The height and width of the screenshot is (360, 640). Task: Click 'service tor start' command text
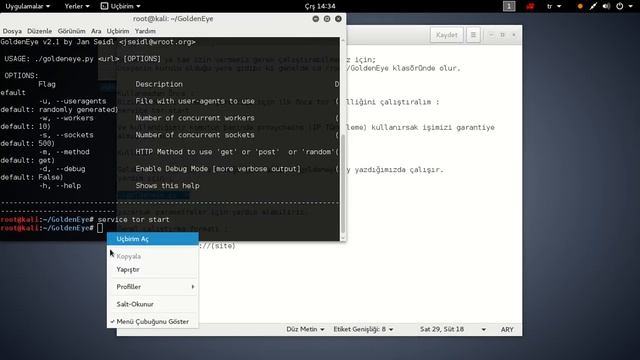pyautogui.click(x=133, y=220)
